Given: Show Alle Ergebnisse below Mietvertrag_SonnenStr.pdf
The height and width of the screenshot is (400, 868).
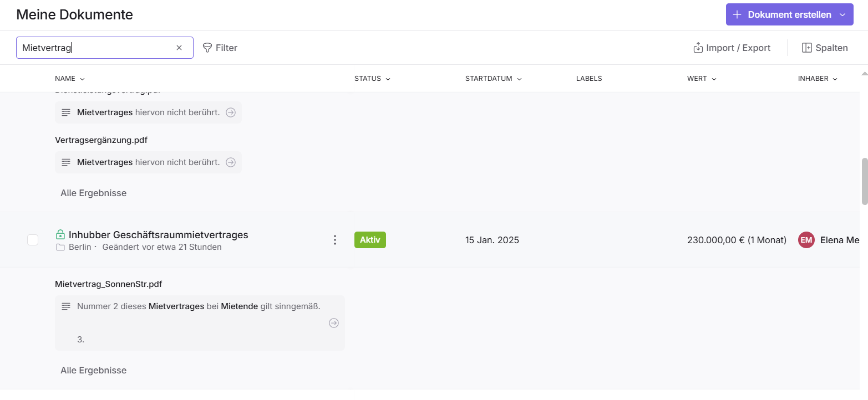Looking at the screenshot, I should [x=93, y=370].
